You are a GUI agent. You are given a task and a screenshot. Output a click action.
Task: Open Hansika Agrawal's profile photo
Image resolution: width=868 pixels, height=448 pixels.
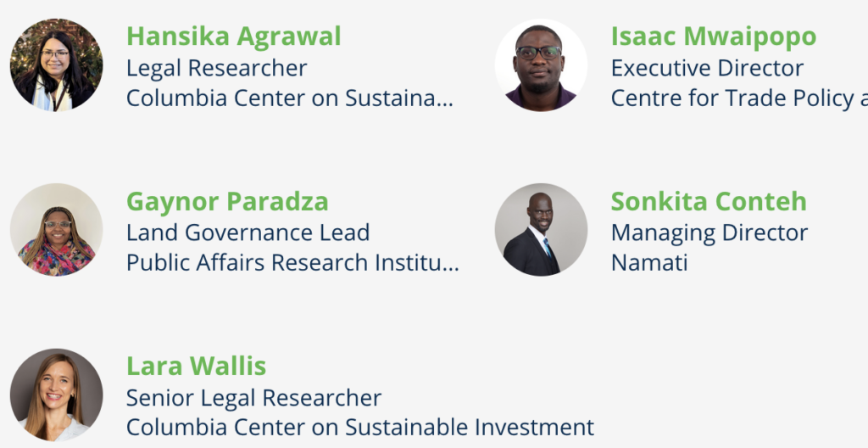coord(57,64)
